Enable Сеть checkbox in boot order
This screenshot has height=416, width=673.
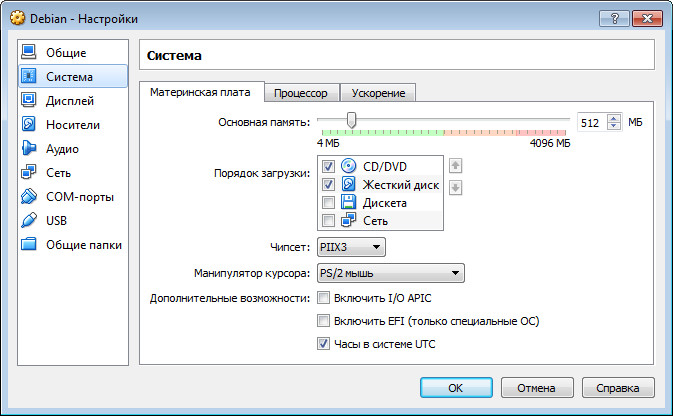[328, 220]
